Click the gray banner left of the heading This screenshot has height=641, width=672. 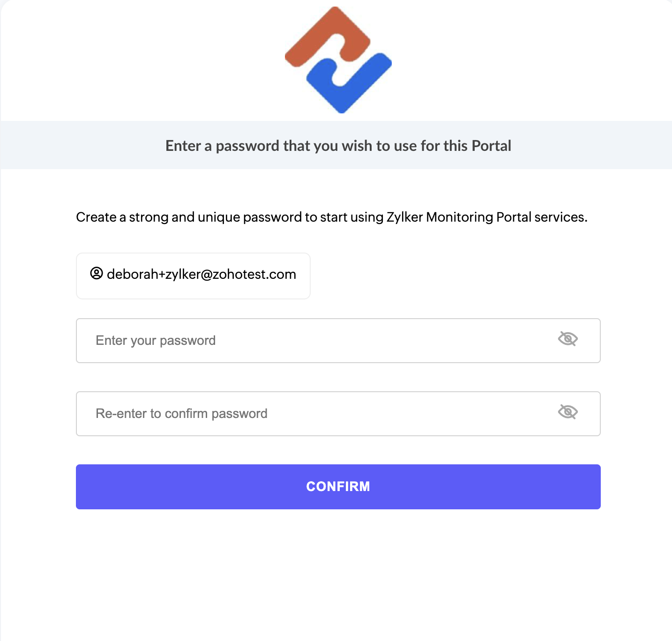pos(80,146)
